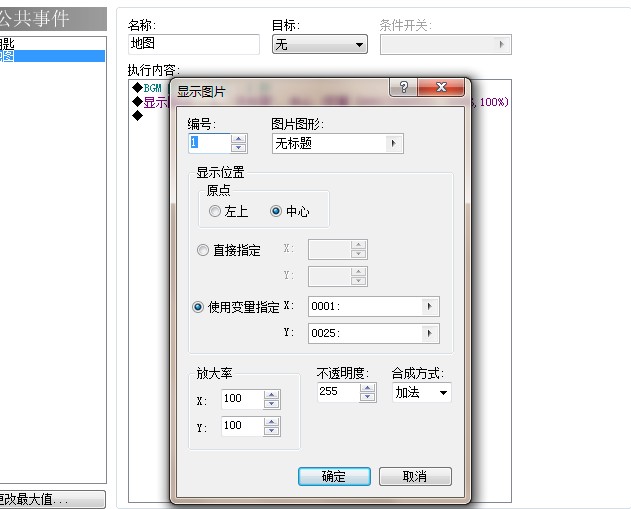The height and width of the screenshot is (509, 631).
Task: Select the empty third command line diamond
Action: click(x=138, y=116)
